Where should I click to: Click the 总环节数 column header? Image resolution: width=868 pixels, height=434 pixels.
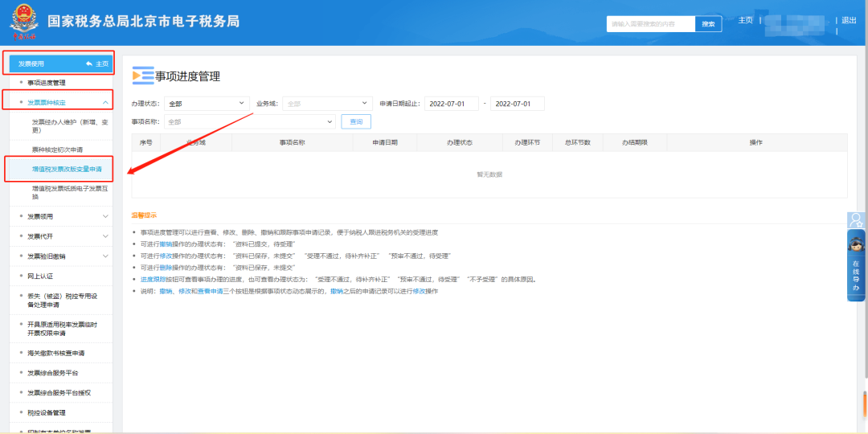pyautogui.click(x=577, y=142)
